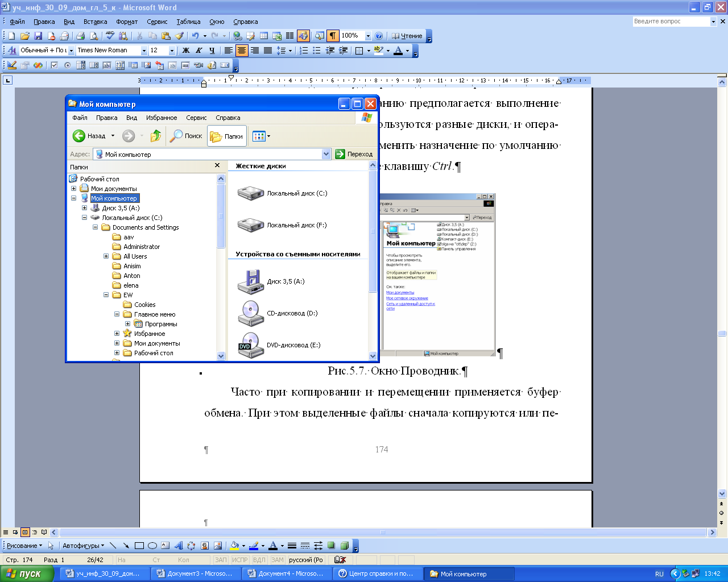Click the Line Color brush on Drawing toolbar

click(x=254, y=546)
